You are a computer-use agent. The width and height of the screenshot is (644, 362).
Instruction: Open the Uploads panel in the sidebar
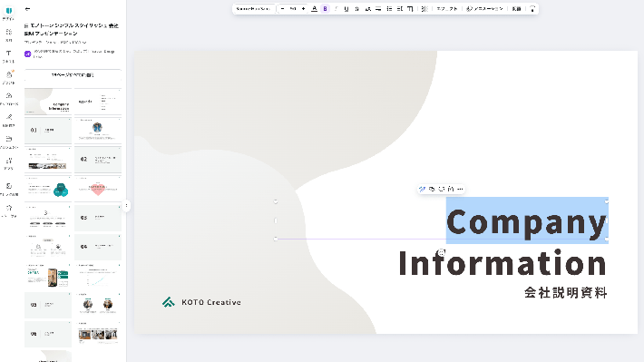[x=9, y=99]
